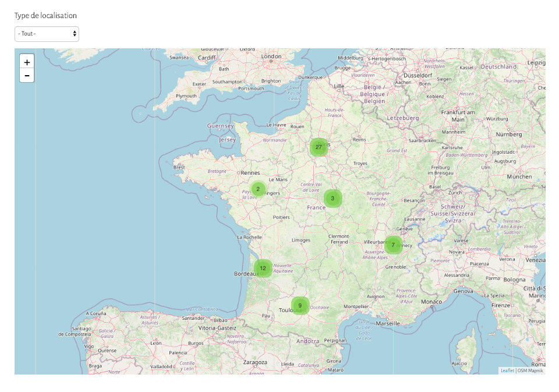559x392 pixels.
Task: Click on Clermont Ferrand on the map
Action: pyautogui.click(x=339, y=239)
